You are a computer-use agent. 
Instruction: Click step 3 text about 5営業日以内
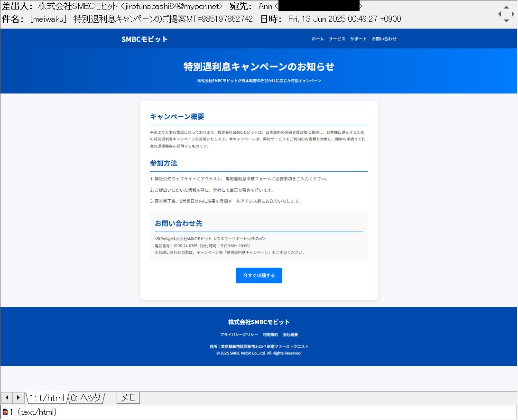pyautogui.click(x=226, y=201)
